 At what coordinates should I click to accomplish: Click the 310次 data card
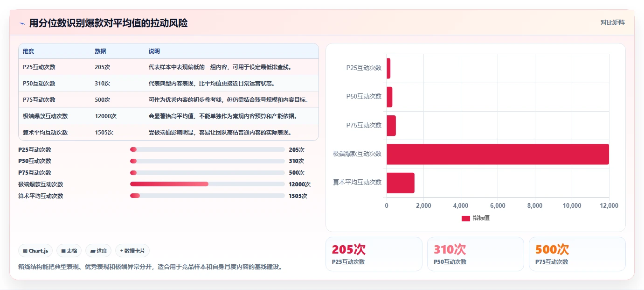click(x=476, y=254)
